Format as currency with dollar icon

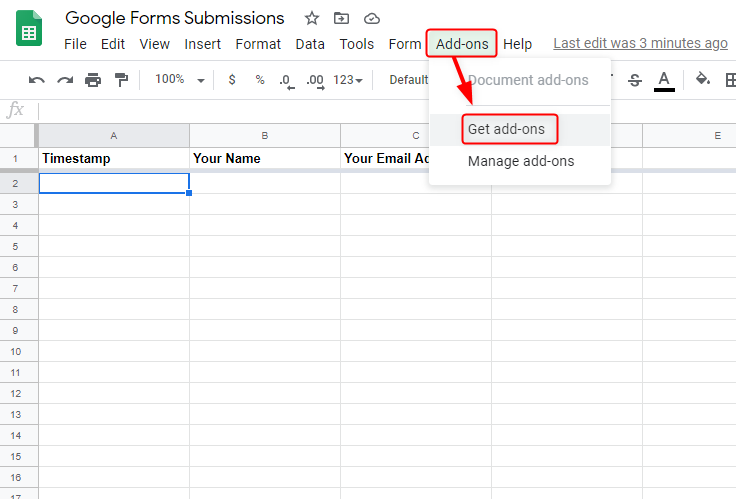[x=232, y=79]
